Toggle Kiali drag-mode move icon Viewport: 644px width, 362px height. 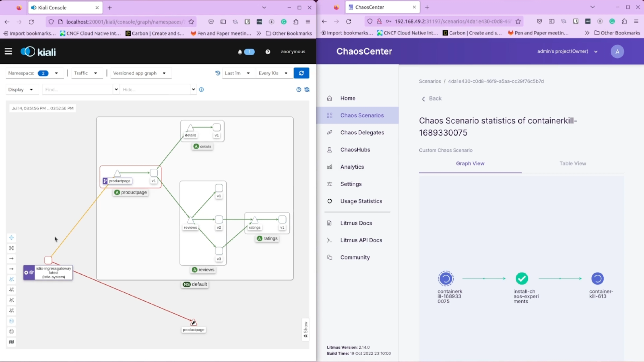(x=11, y=238)
